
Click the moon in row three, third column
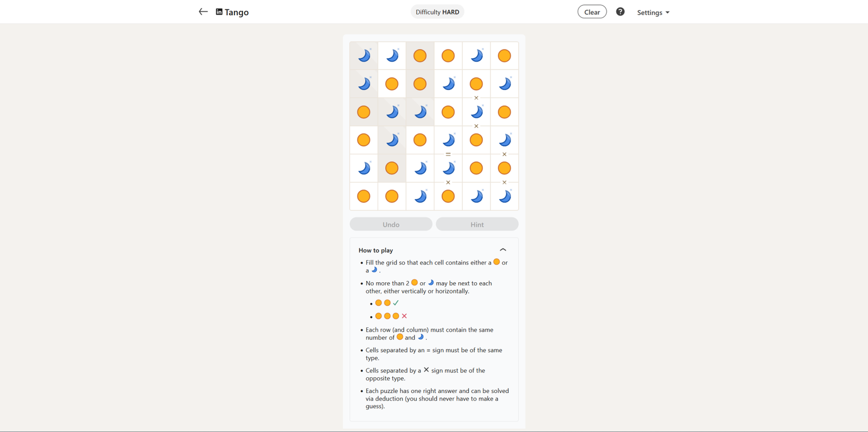[420, 112]
